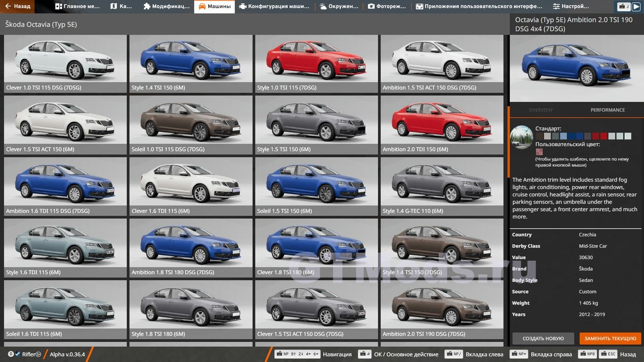Select Ambition 1.6 TDI 115 DSG (7DSG)
This screenshot has height=362, width=644.
[66, 187]
